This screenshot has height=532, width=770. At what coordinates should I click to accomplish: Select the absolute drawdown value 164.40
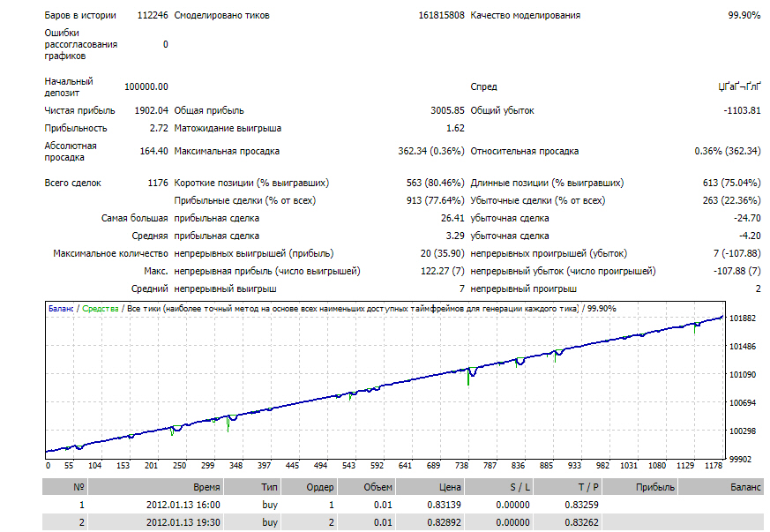point(154,151)
